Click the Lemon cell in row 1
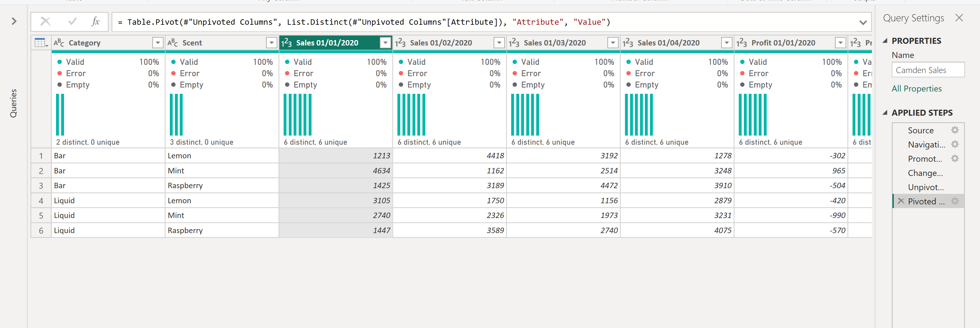 coord(222,156)
